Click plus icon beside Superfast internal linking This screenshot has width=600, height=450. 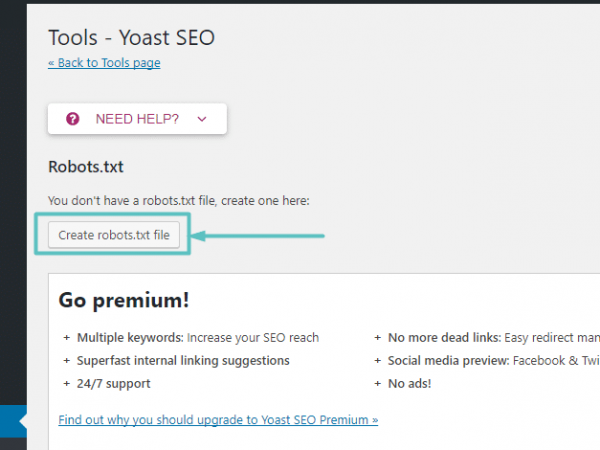pyautogui.click(x=67, y=360)
